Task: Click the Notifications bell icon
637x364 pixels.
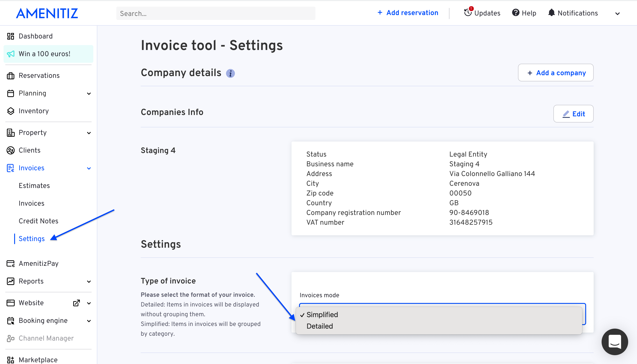Action: click(x=551, y=13)
